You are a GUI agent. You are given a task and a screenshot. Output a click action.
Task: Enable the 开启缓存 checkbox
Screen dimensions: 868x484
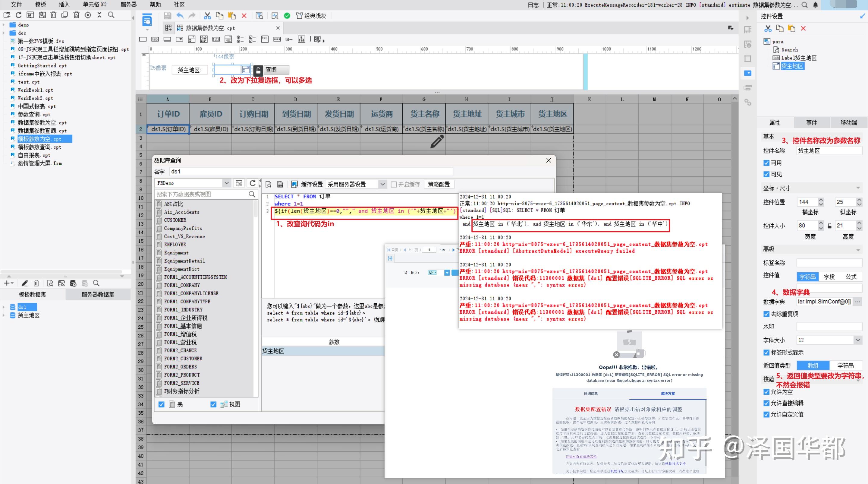[x=394, y=184]
